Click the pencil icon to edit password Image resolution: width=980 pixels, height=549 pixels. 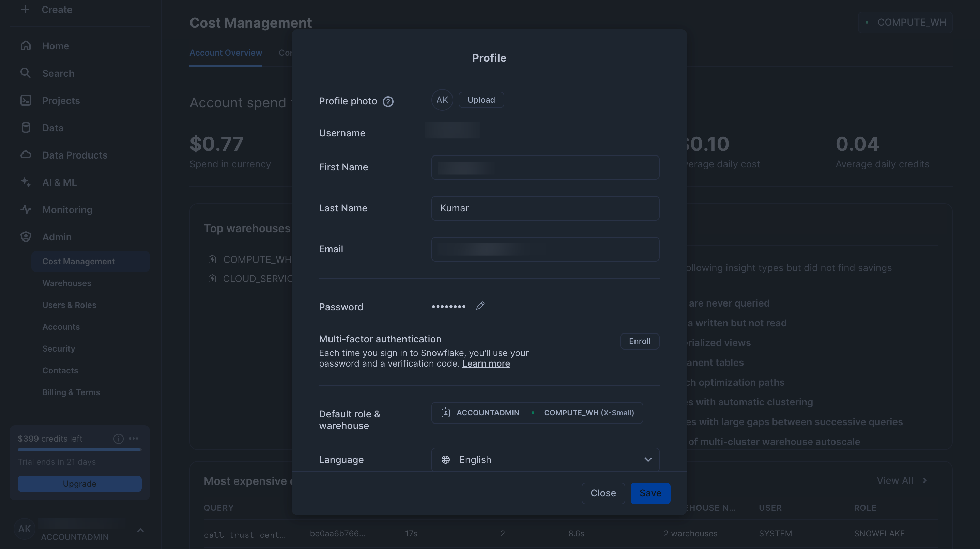click(x=480, y=306)
